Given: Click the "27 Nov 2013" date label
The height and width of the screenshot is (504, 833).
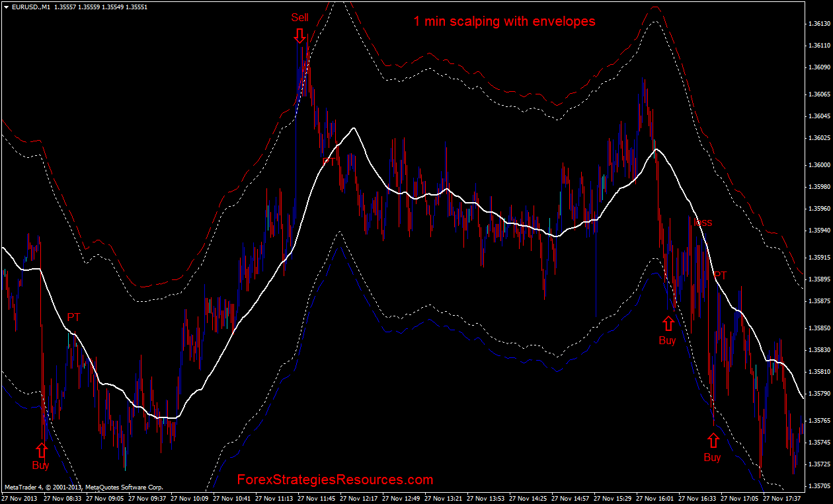Looking at the screenshot, I should (x=19, y=499).
